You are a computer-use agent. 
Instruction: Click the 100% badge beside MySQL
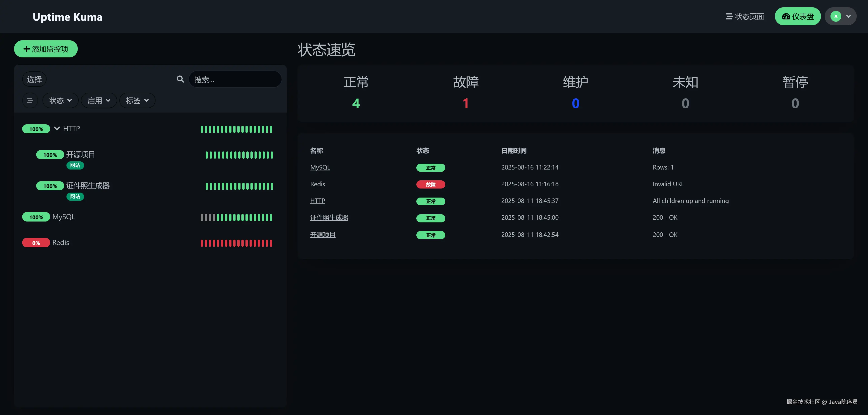pyautogui.click(x=36, y=217)
